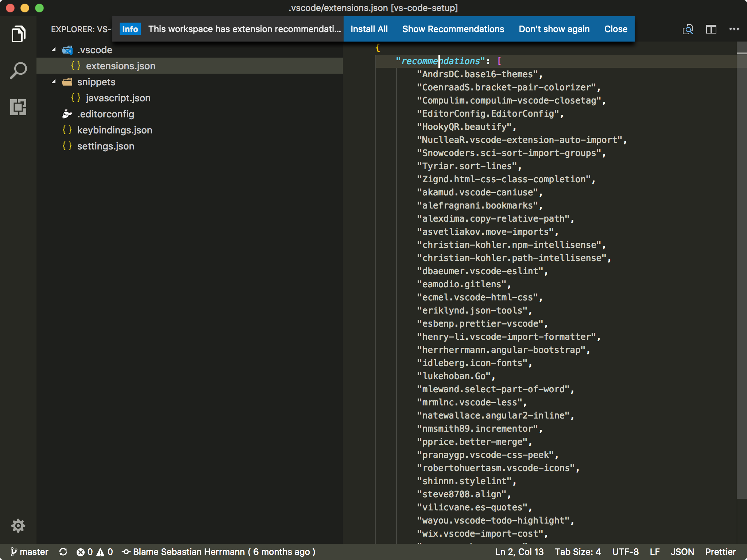Click the Prettier status bar icon
Viewport: 747px width, 560px height.
point(725,552)
